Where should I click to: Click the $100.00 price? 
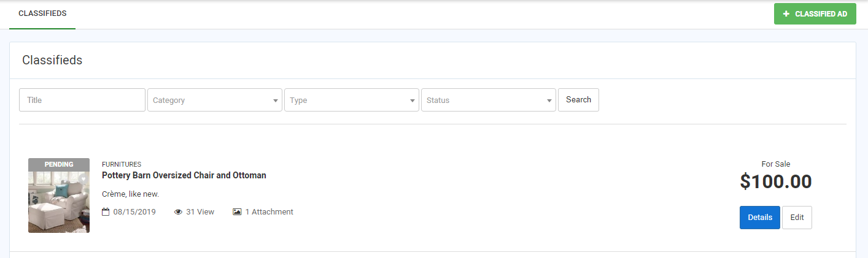[x=775, y=181]
